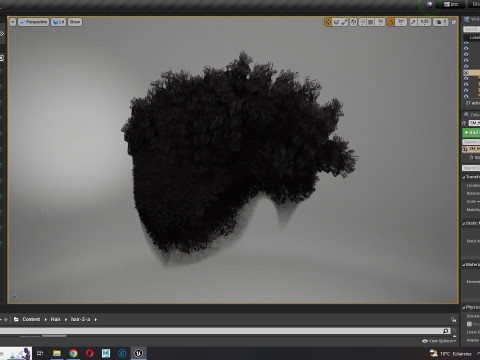
Task: Click the search magnifier icon
Action: pyautogui.click(x=446, y=331)
